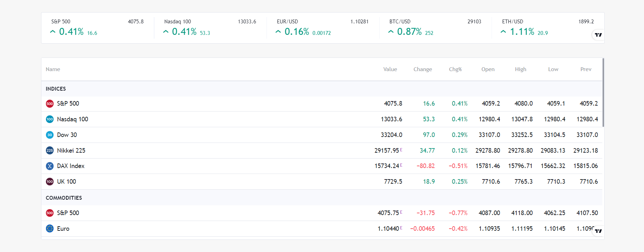Click the Low column header

pos(553,69)
